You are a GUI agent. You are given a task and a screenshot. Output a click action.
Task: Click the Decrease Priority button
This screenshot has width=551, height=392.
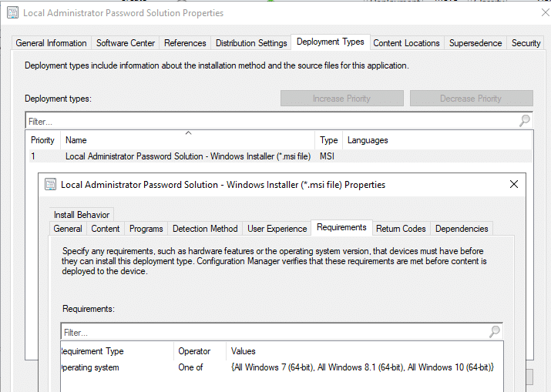point(471,99)
